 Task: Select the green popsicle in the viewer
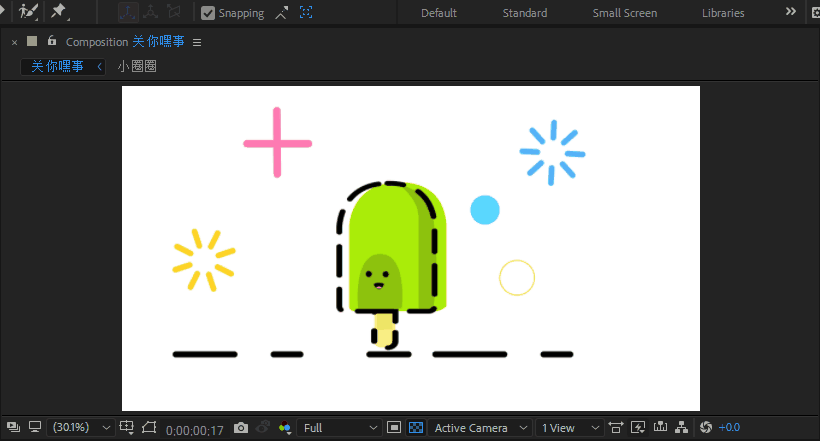coord(391,264)
